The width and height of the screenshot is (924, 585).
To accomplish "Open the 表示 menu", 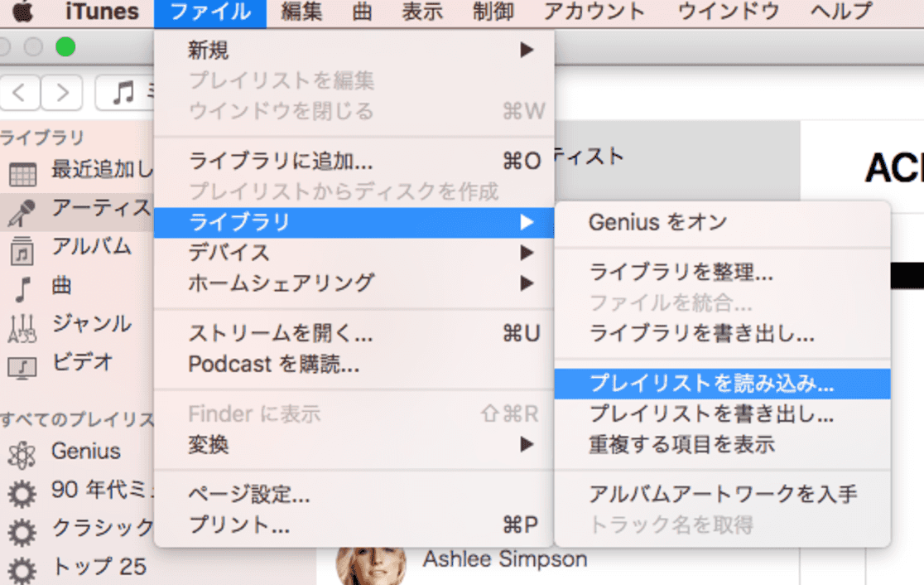I will (x=422, y=12).
